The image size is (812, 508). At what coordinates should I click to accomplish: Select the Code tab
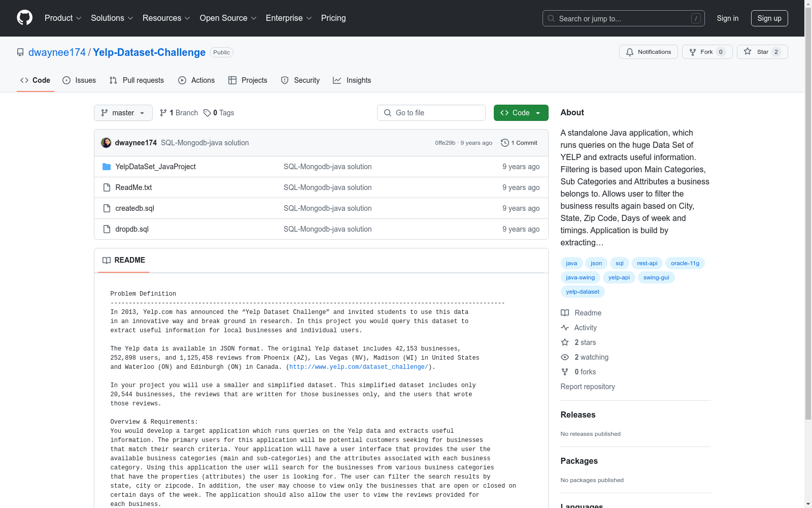(36, 80)
